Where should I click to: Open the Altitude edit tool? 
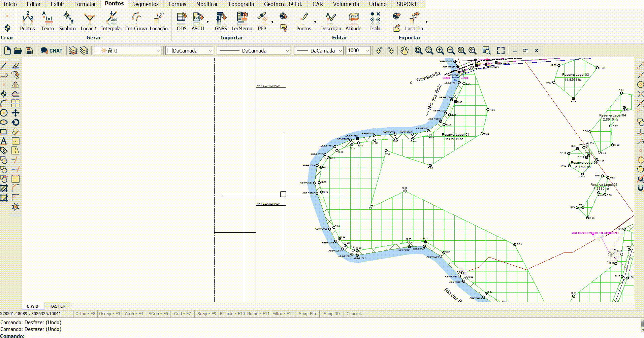[353, 21]
